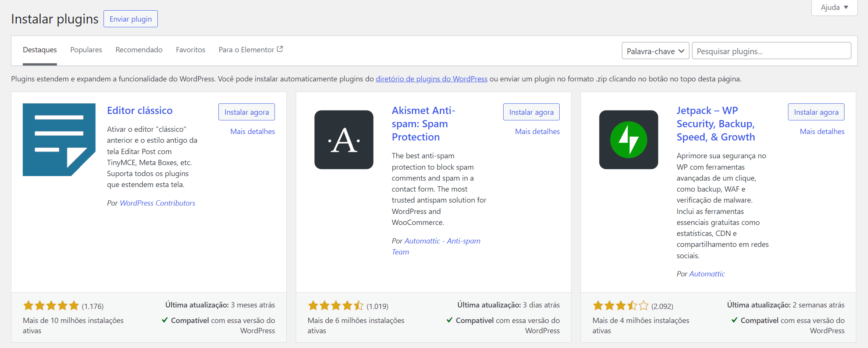Click the Akismet plugin logo icon
This screenshot has width=868, height=348.
[x=344, y=140]
